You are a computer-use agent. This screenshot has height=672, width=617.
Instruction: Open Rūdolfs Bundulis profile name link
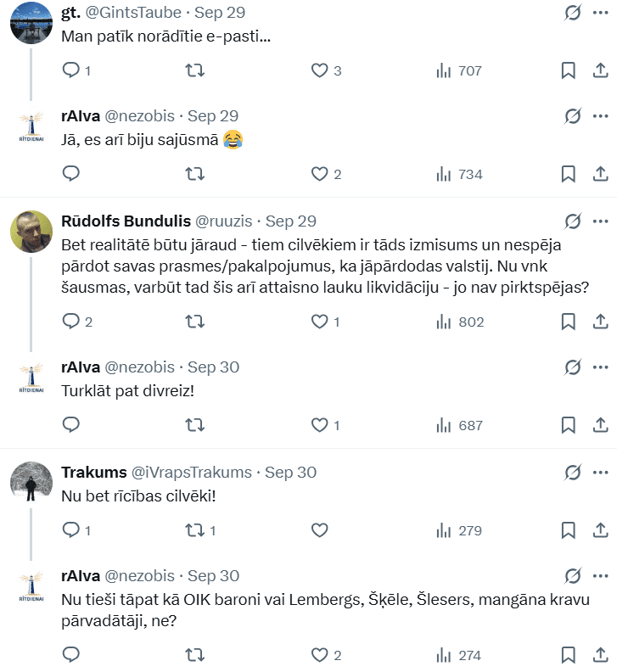[x=126, y=221]
